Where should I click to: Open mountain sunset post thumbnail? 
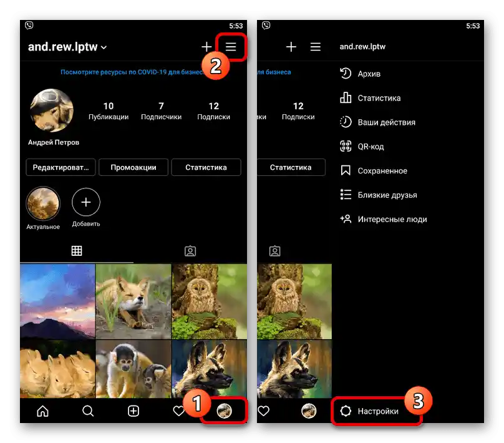click(57, 301)
